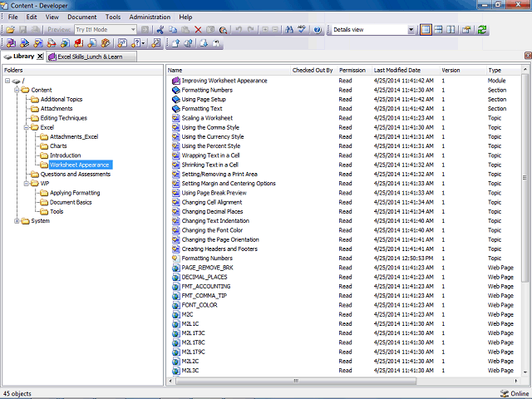
Task: Expand the System folder node
Action: point(17,221)
